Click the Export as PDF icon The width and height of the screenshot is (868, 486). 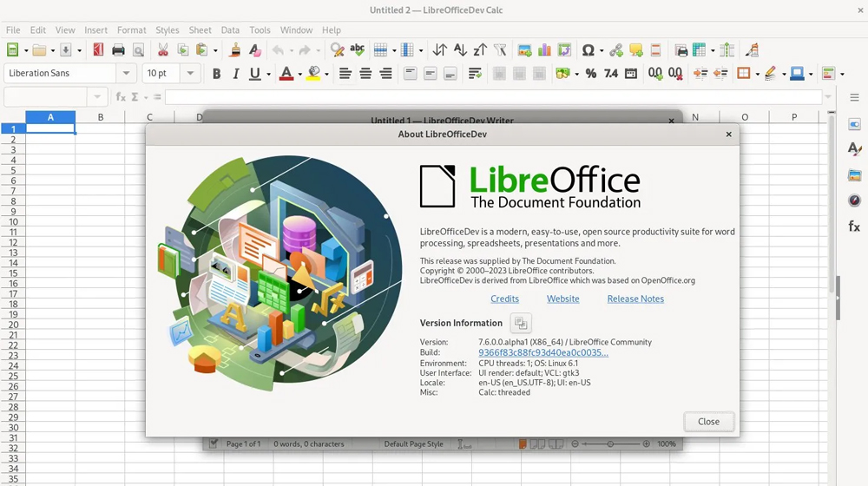[98, 50]
